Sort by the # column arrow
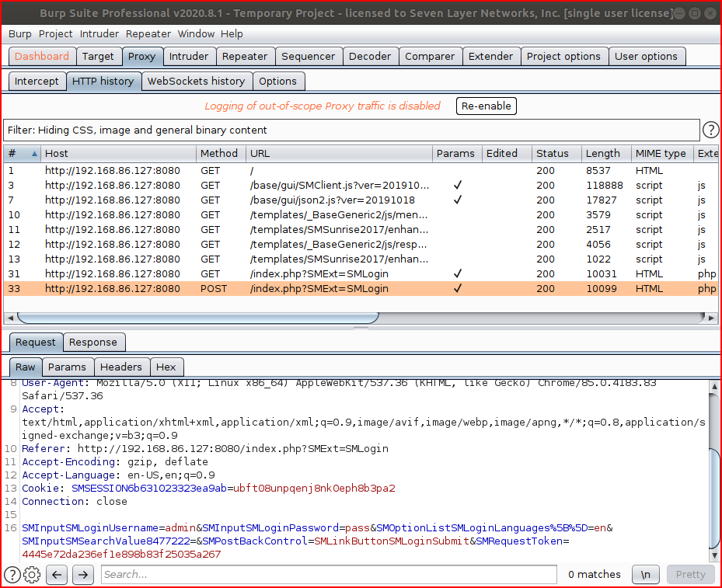The image size is (722, 588). [x=34, y=154]
